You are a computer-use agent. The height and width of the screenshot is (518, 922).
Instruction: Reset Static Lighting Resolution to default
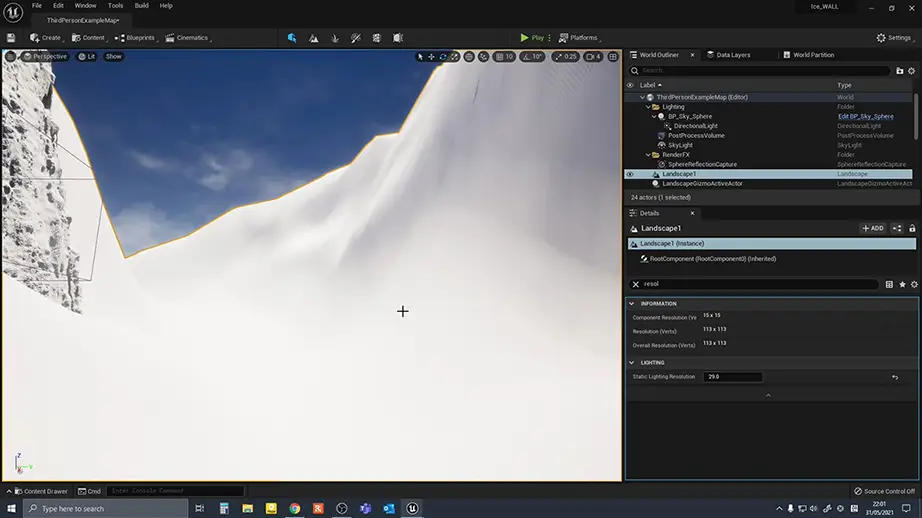click(895, 377)
